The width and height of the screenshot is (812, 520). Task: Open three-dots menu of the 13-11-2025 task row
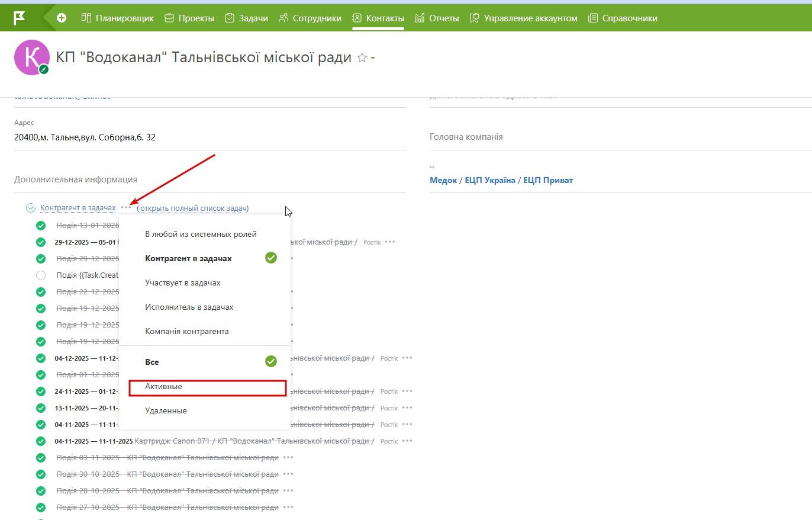click(x=407, y=408)
